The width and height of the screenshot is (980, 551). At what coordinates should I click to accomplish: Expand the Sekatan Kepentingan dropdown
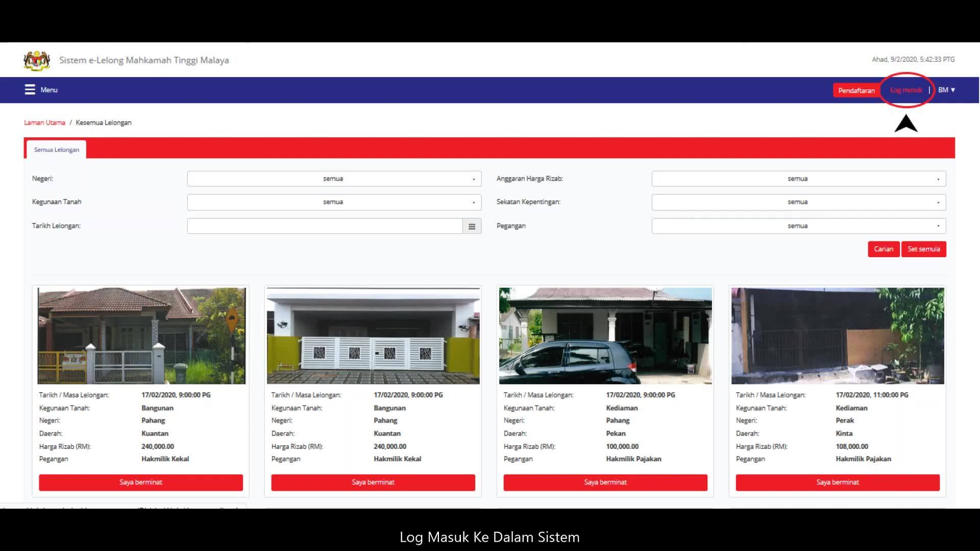pos(799,202)
